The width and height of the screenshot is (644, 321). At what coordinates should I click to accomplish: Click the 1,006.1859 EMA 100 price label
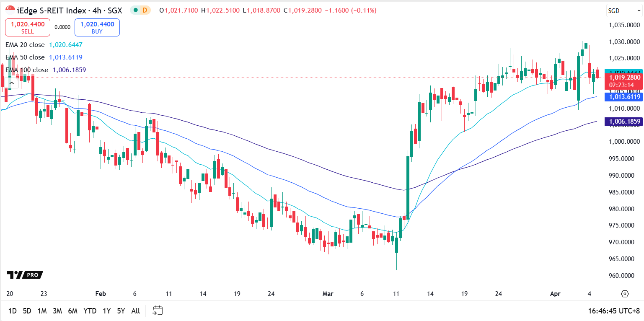pos(624,122)
